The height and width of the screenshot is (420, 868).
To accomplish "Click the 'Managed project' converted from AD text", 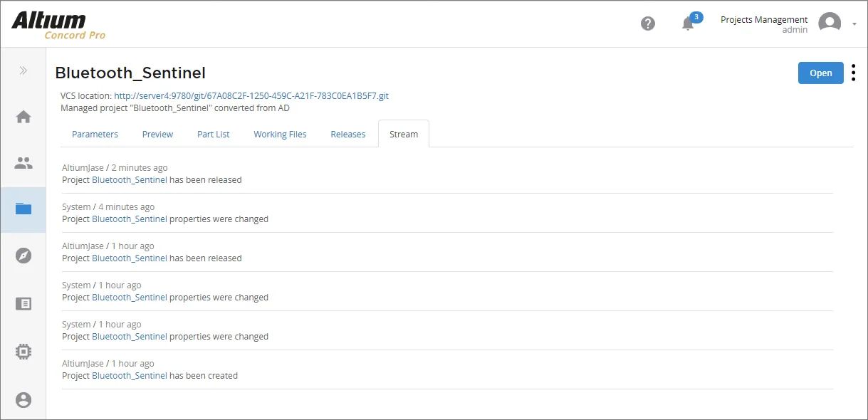I will 175,108.
